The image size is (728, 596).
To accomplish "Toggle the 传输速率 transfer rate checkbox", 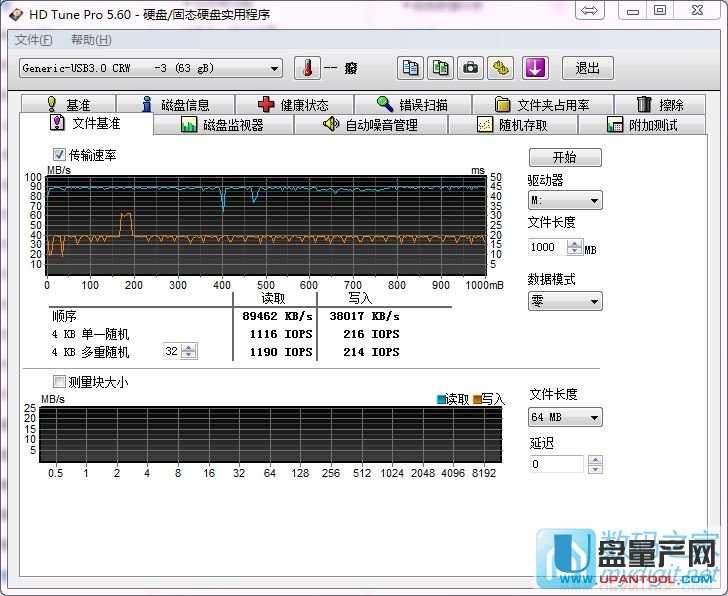I will tap(59, 155).
